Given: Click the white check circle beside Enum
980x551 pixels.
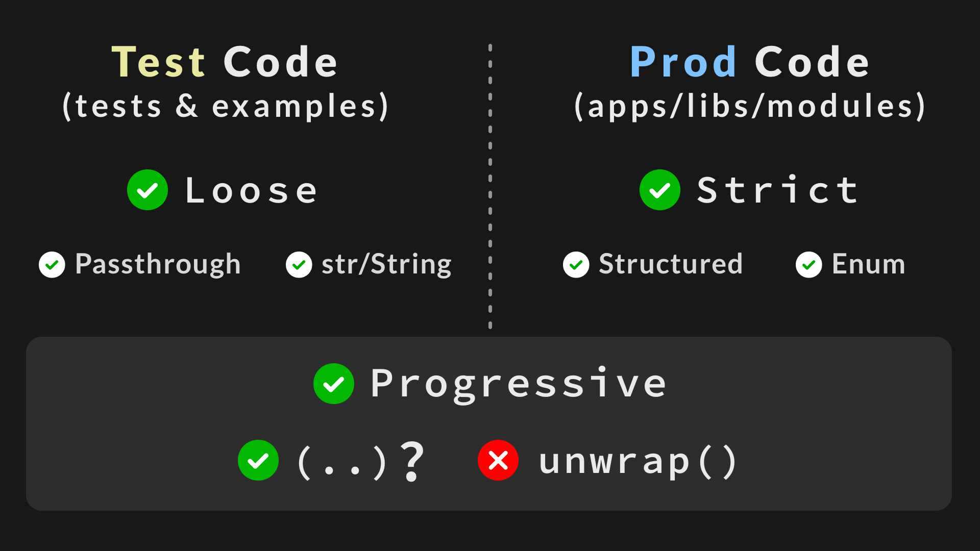Looking at the screenshot, I should click(x=809, y=265).
